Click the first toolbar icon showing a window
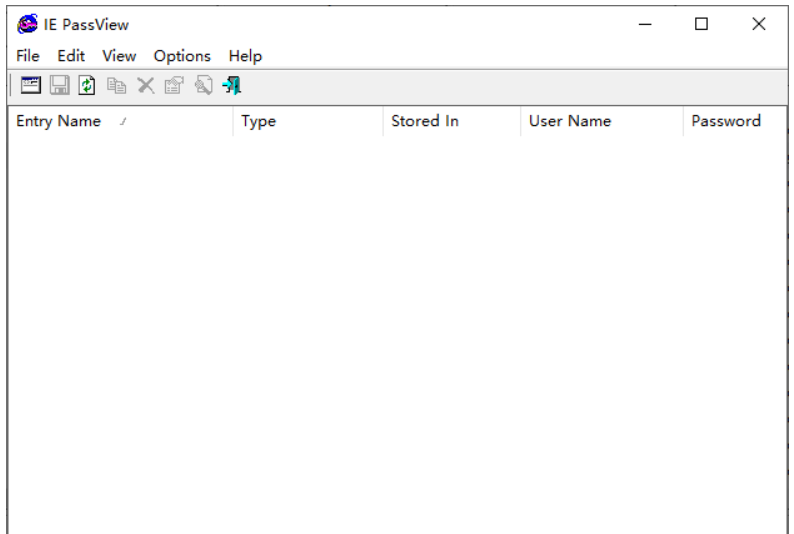The width and height of the screenshot is (794, 534). (x=31, y=86)
